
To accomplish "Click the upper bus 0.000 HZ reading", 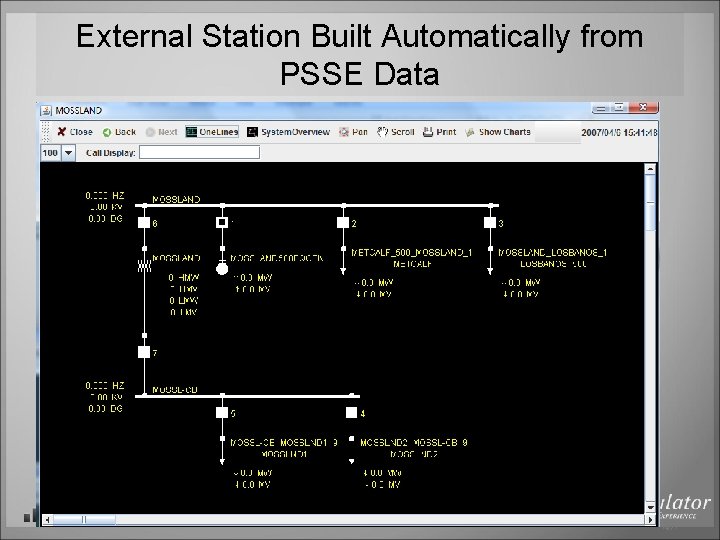I will point(105,196).
